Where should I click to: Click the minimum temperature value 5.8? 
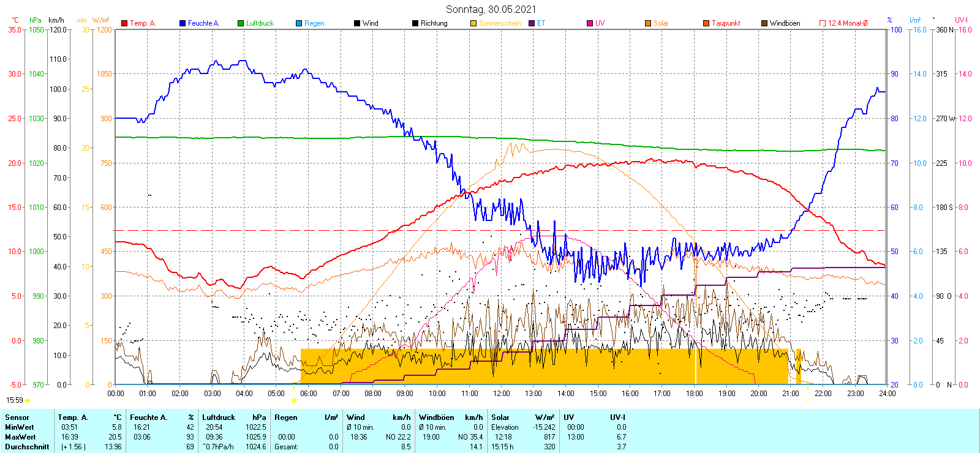pos(117,427)
